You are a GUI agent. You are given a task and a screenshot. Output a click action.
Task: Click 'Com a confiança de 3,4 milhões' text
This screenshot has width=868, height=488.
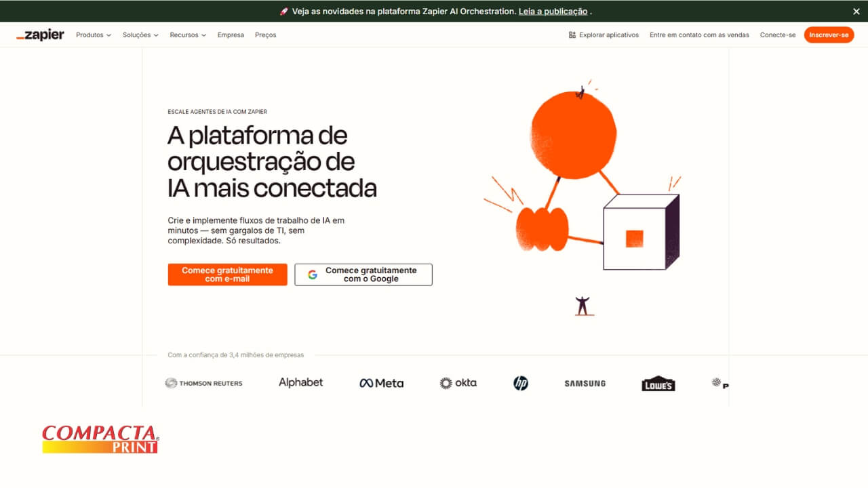(235, 354)
